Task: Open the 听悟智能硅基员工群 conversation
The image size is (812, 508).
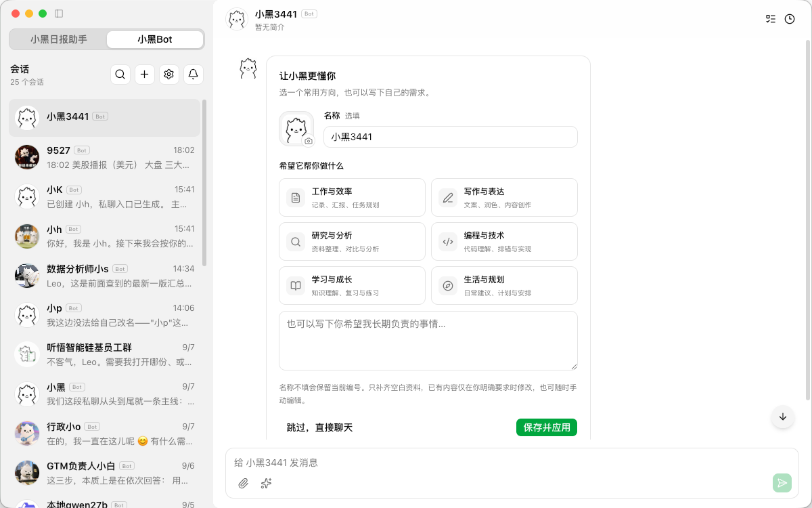Action: tap(104, 354)
